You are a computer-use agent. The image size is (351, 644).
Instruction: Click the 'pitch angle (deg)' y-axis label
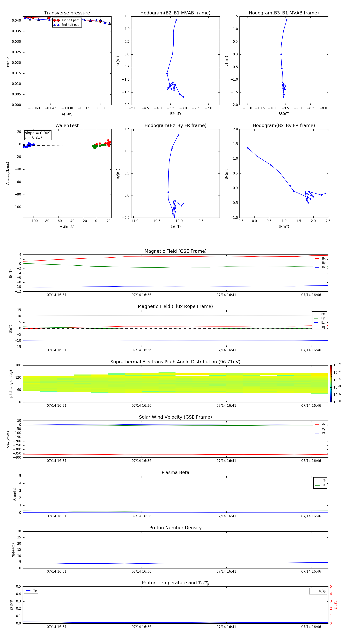[x=11, y=384]
